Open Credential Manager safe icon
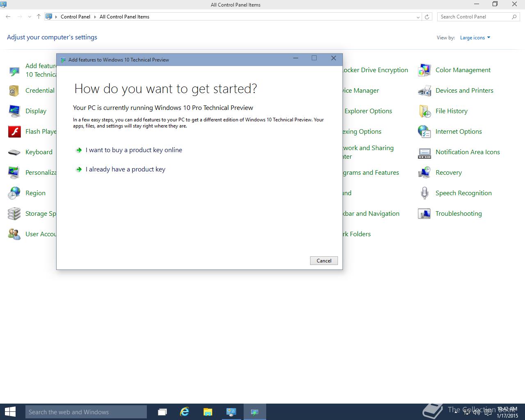 pyautogui.click(x=14, y=91)
